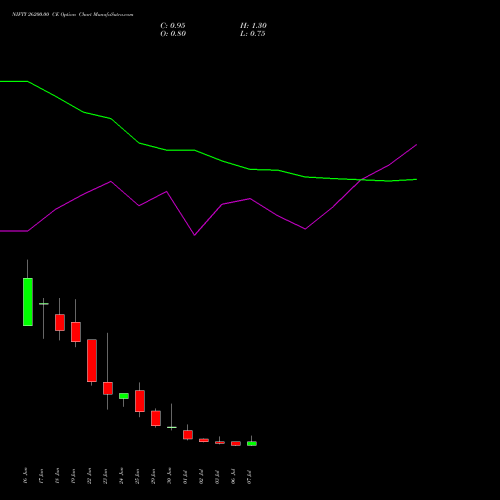This screenshot has width=500, height=500.
Task: Click the open value O: 0.80
Action: 173,34
